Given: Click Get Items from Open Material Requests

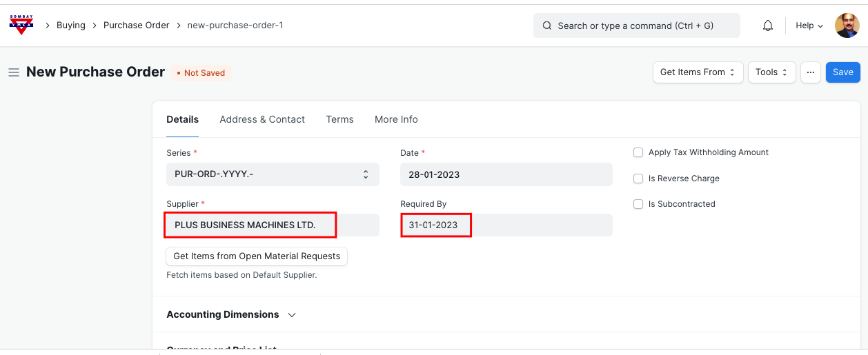Looking at the screenshot, I should 257,256.
